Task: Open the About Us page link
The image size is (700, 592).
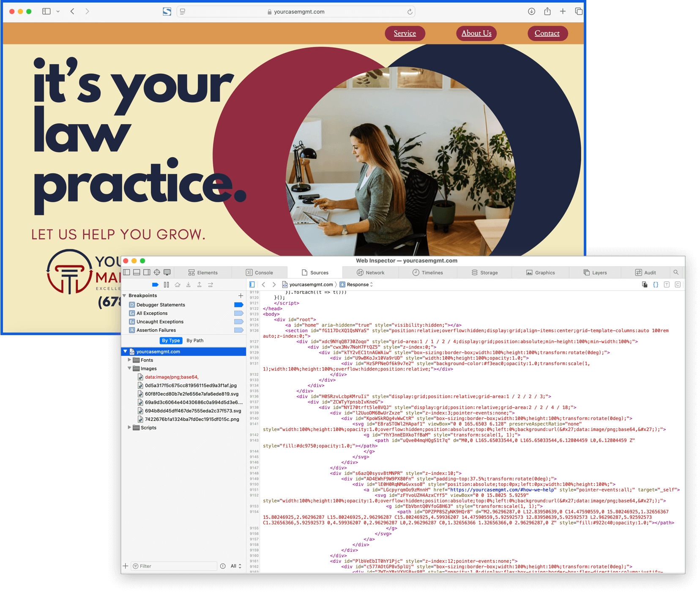Action: tap(476, 33)
